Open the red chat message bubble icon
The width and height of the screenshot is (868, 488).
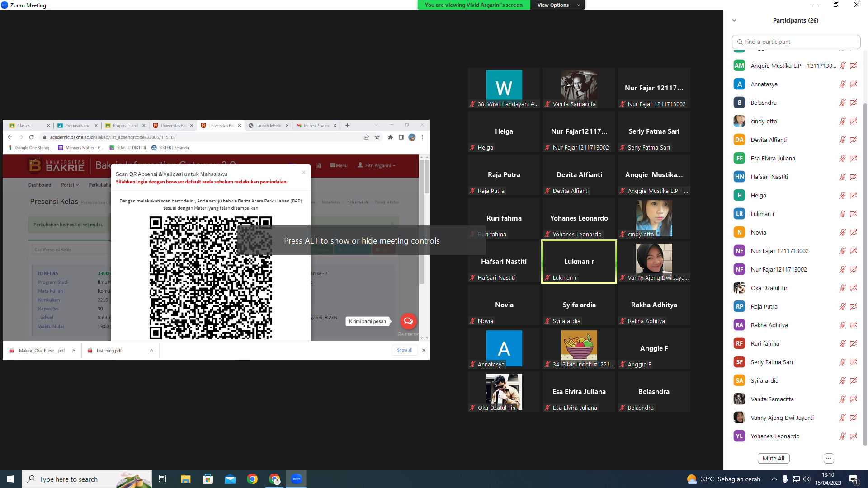pyautogui.click(x=408, y=321)
